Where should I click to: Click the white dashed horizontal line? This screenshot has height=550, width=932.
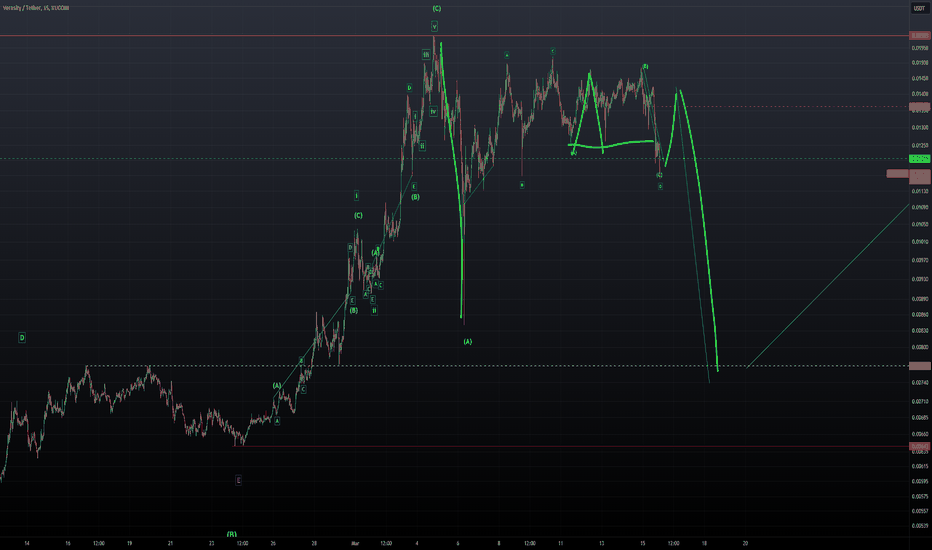pos(499,366)
